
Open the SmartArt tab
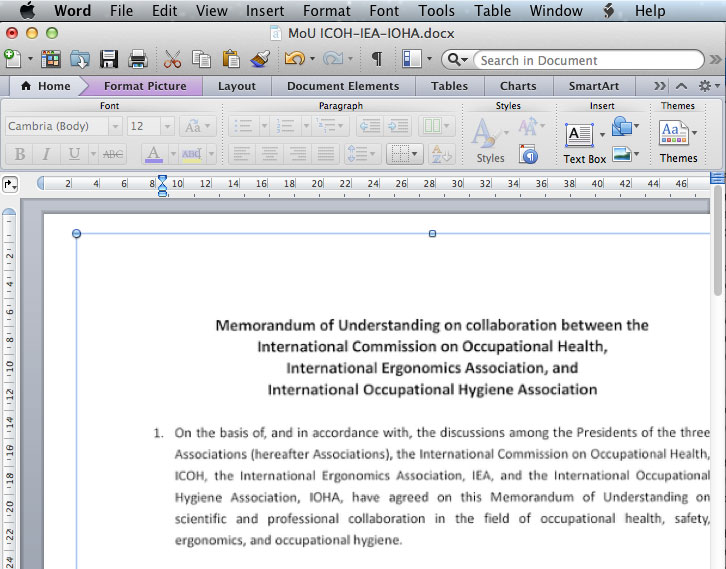click(x=594, y=86)
